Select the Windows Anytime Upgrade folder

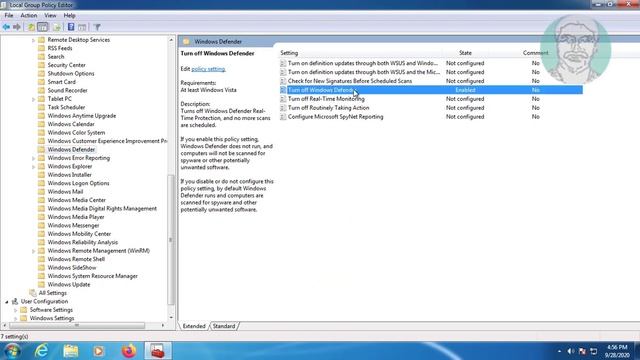(x=82, y=116)
